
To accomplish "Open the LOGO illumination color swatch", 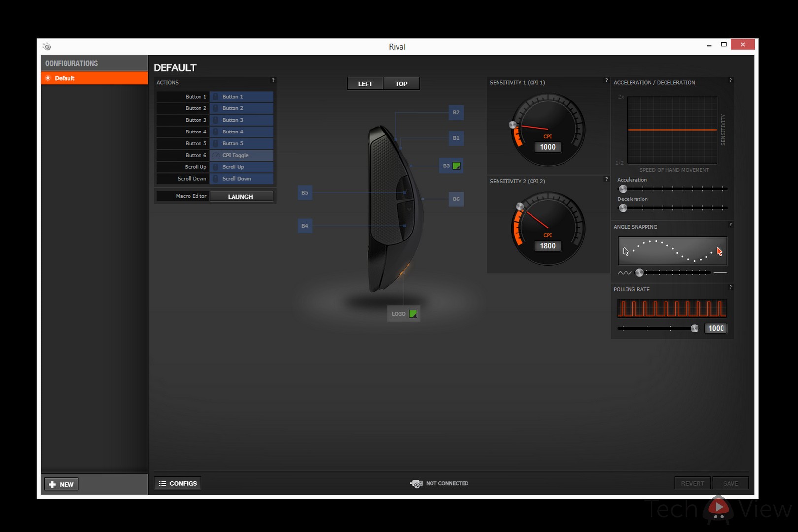I will [x=413, y=314].
